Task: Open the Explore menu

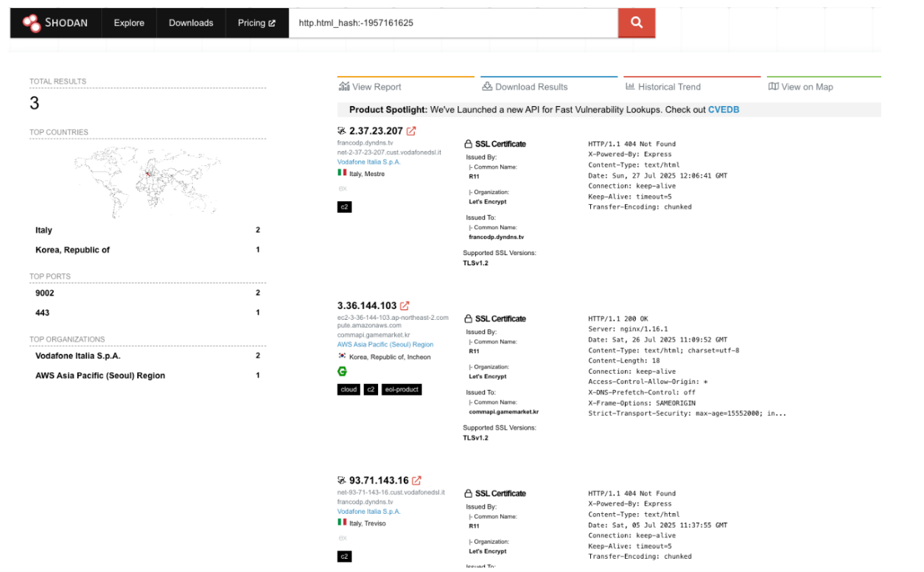Action: click(129, 23)
